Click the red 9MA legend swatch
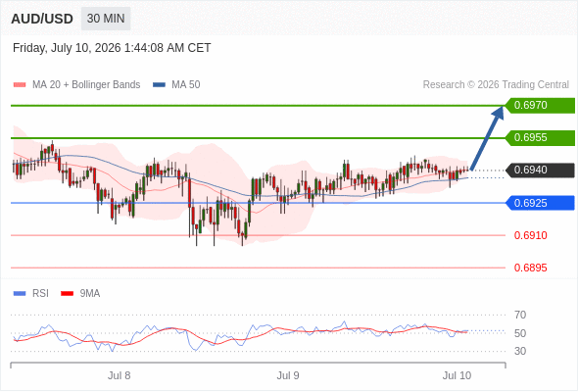578x392 pixels. [67, 294]
